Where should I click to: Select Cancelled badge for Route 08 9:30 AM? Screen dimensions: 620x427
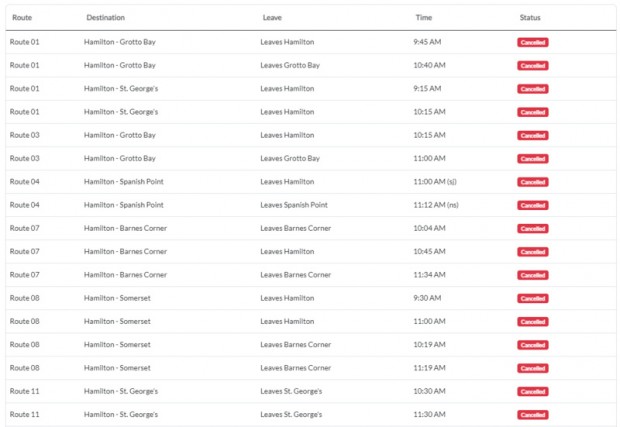(532, 298)
